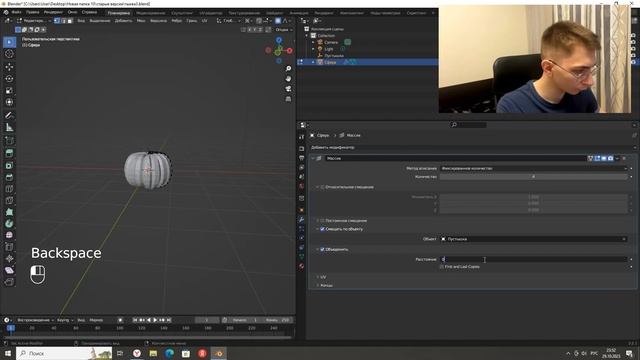Open the Edit Mode selector dropdown
640x360 pixels.
tap(34, 20)
